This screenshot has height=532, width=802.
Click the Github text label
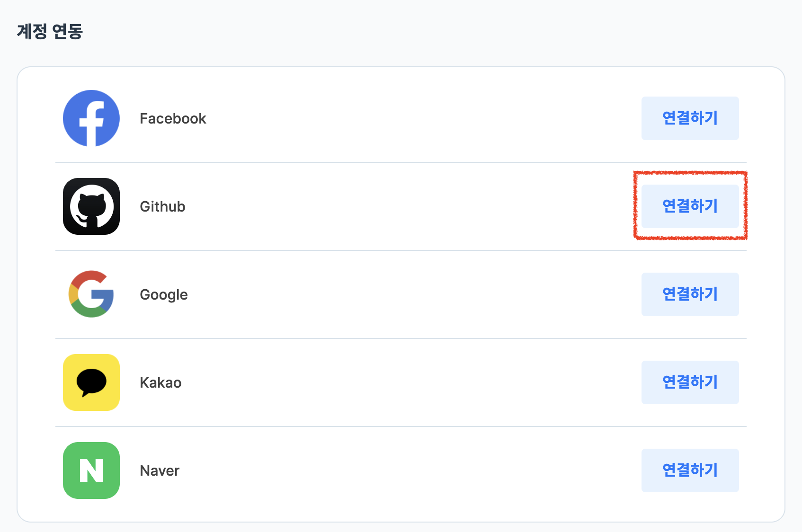point(162,206)
